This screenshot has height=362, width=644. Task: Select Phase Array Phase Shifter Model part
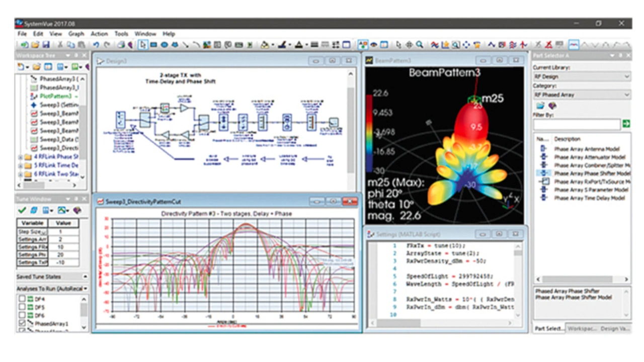click(592, 173)
